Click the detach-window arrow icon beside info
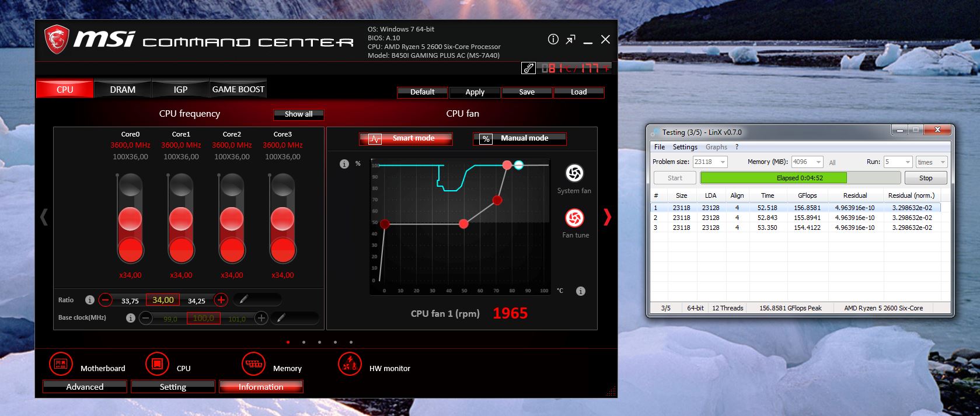The height and width of the screenshot is (416, 980). point(570,39)
